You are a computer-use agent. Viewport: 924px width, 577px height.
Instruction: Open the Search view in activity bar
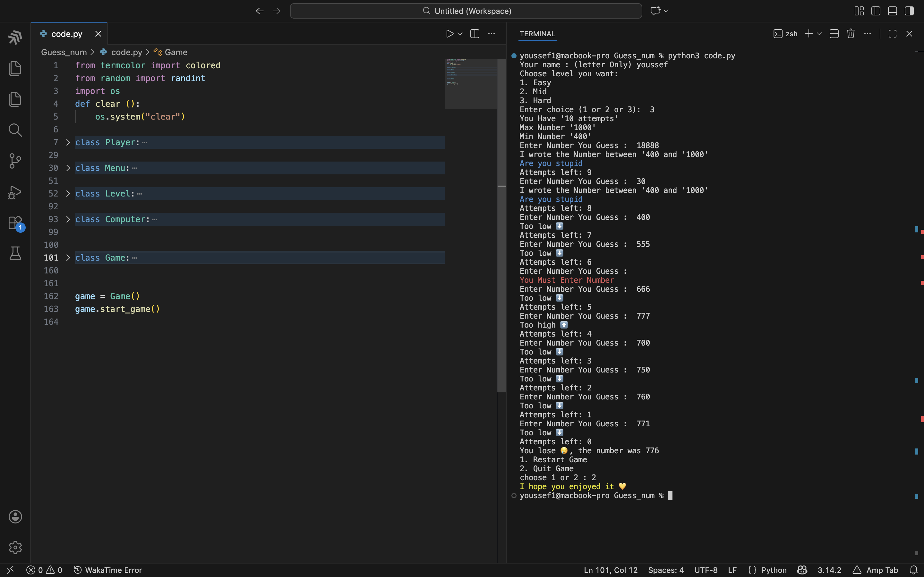click(15, 130)
